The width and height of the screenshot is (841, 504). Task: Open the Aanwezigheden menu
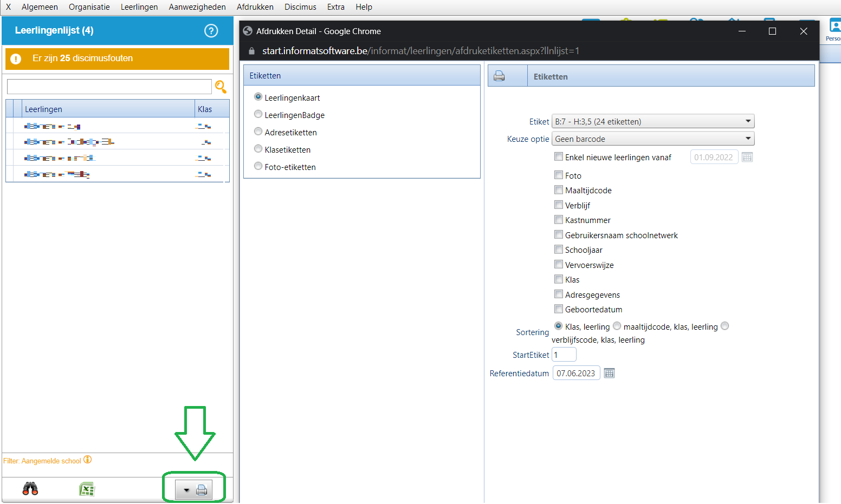click(197, 7)
